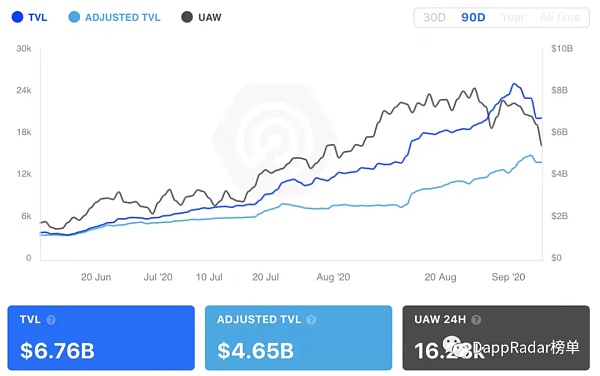Select the 30D time range
Image resolution: width=600 pixels, height=376 pixels.
pos(434,18)
